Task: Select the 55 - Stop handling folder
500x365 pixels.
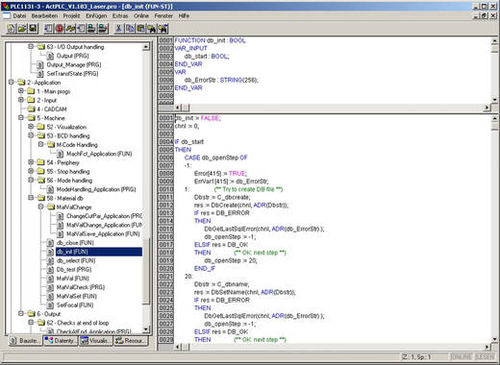Action: tap(68, 171)
